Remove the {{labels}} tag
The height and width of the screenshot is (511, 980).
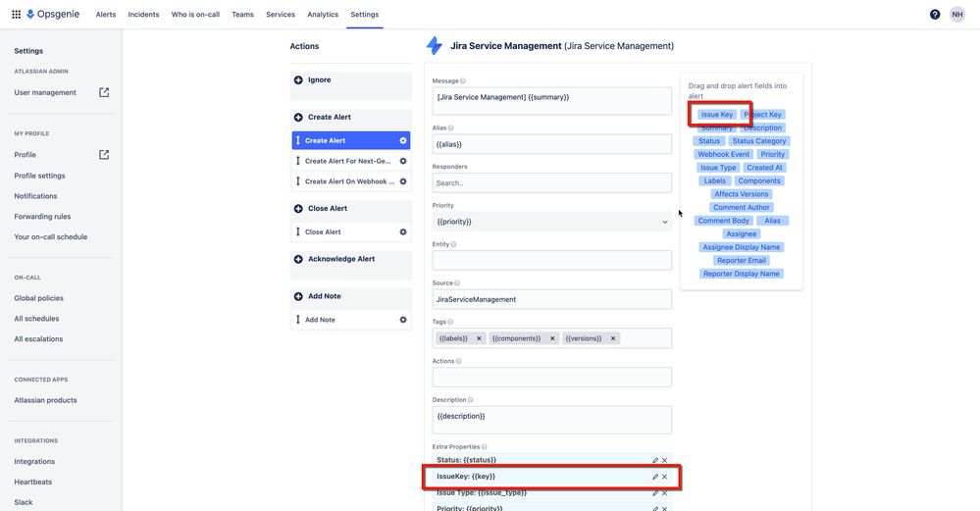point(479,338)
